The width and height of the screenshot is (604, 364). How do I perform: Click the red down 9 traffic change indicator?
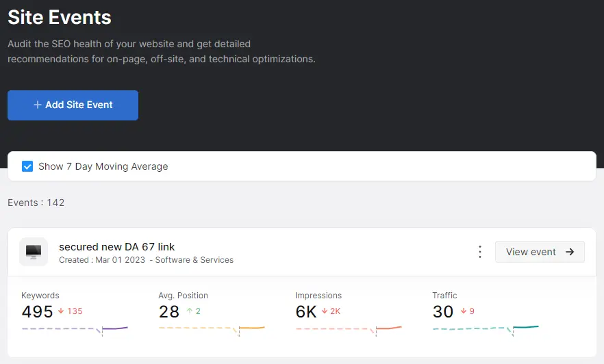pyautogui.click(x=468, y=311)
